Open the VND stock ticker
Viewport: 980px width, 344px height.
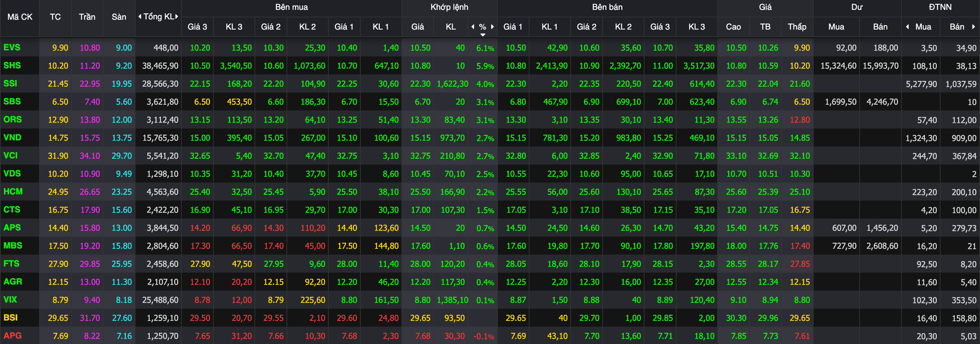click(13, 137)
